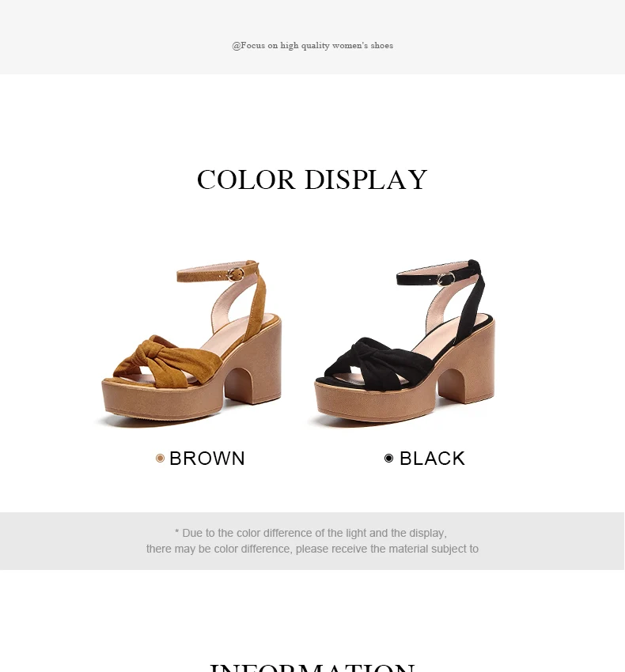625x672 pixels.
Task: Click the INFORMATION heading at the bottom
Action: click(312, 666)
